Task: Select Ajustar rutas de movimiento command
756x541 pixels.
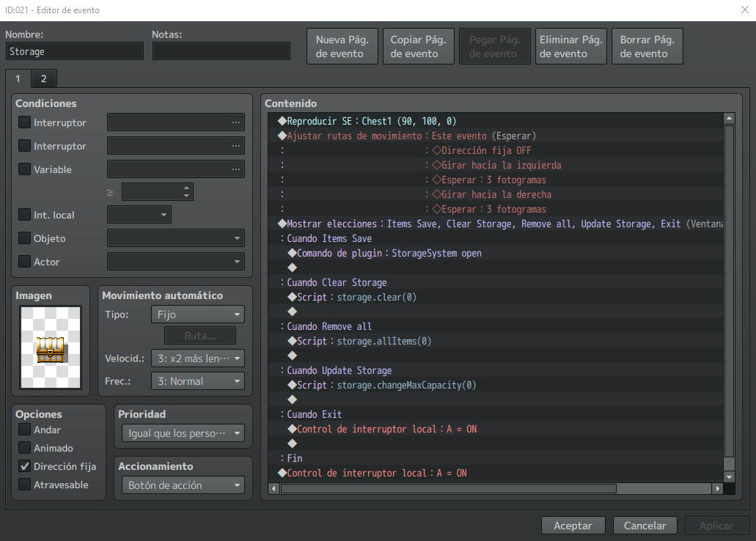Action: pyautogui.click(x=496, y=136)
